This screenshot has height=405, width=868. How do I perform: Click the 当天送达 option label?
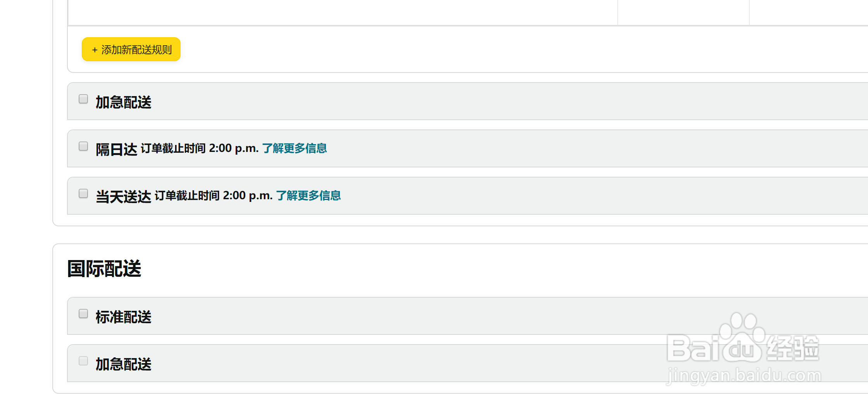[123, 196]
